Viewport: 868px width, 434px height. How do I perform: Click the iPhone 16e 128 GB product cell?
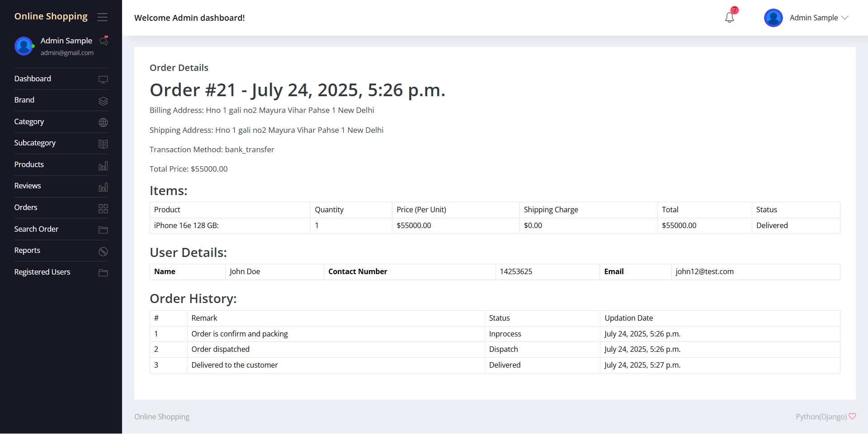coord(230,226)
